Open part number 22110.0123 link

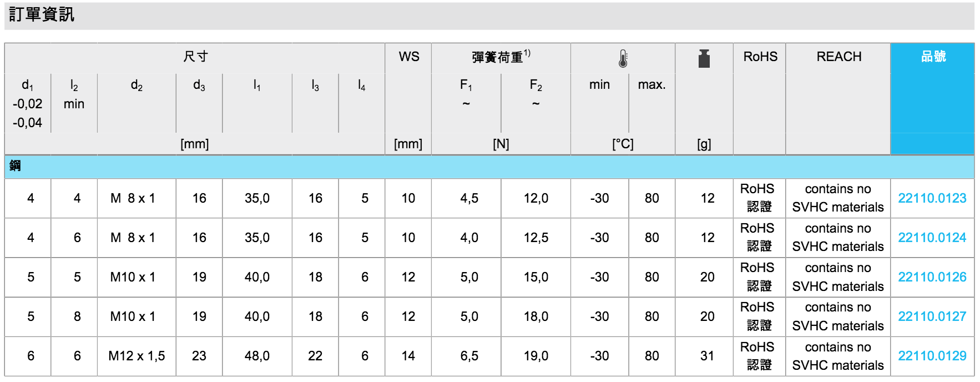tap(932, 198)
